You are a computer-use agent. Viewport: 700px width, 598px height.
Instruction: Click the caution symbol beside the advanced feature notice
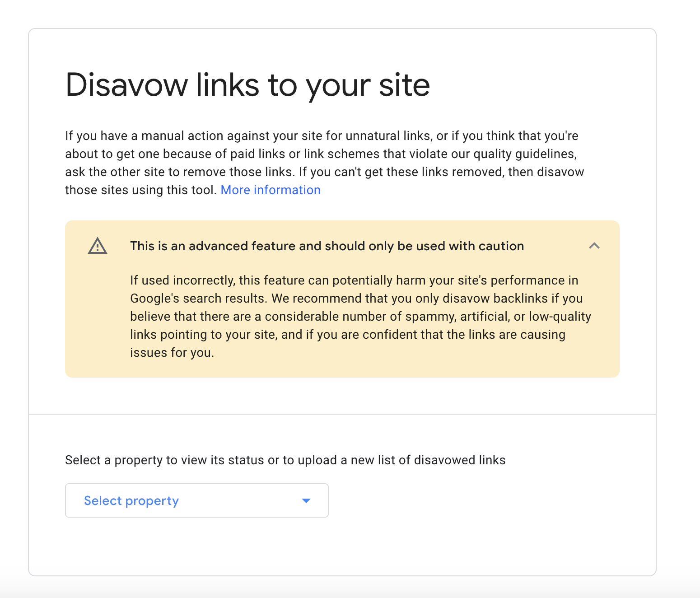[x=98, y=246]
